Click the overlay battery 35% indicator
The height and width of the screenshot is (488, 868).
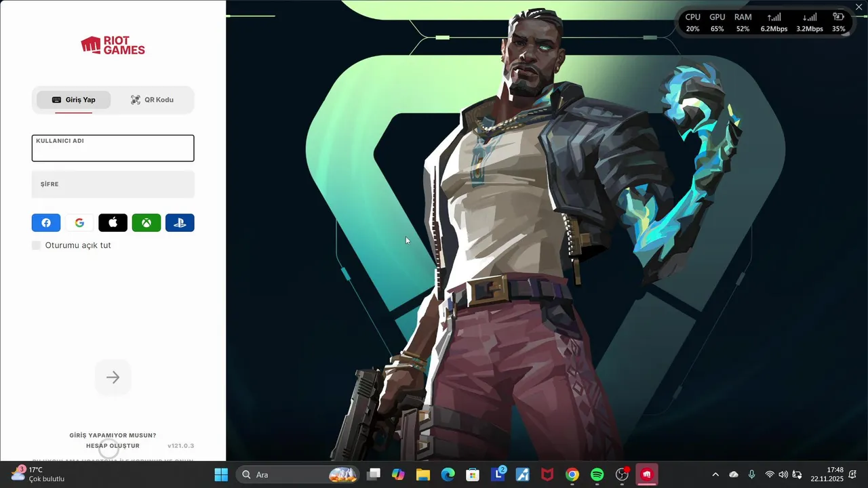pyautogui.click(x=839, y=23)
